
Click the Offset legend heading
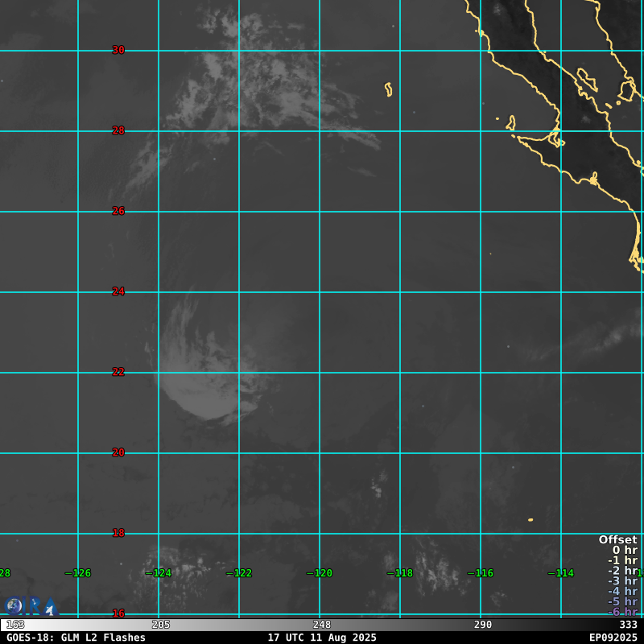click(617, 540)
